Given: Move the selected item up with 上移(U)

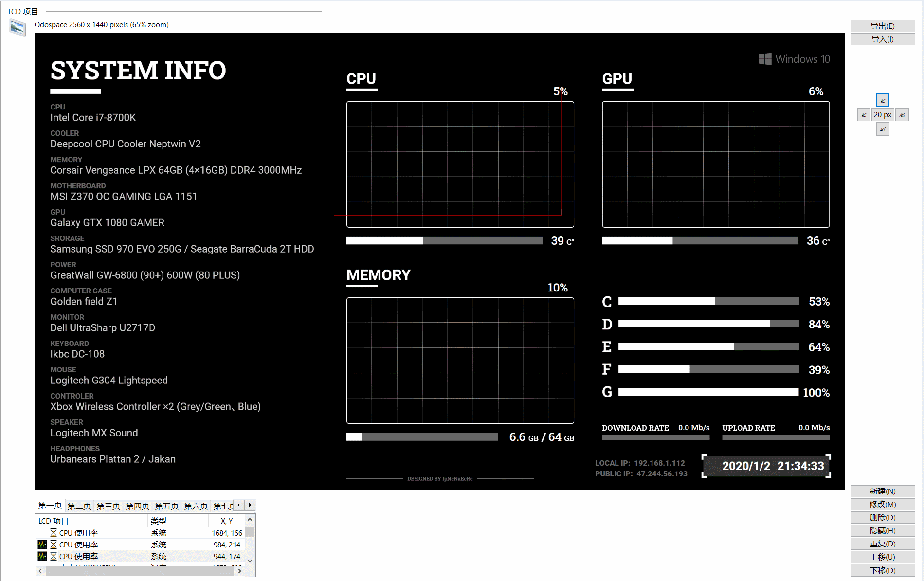Looking at the screenshot, I should point(883,557).
